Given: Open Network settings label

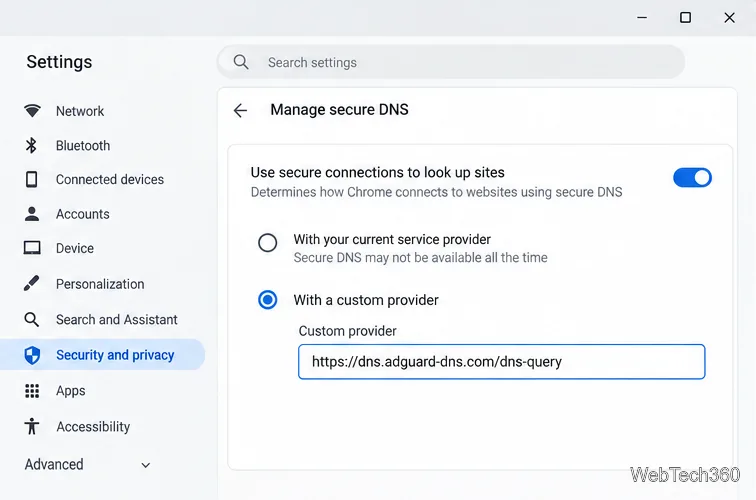Looking at the screenshot, I should pos(80,111).
